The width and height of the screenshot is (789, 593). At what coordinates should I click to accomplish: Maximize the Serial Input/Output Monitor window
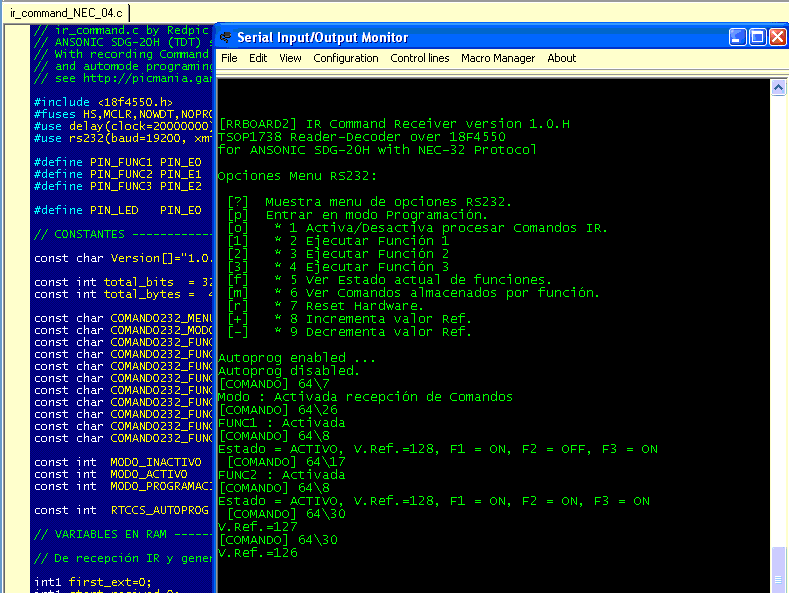click(x=757, y=37)
